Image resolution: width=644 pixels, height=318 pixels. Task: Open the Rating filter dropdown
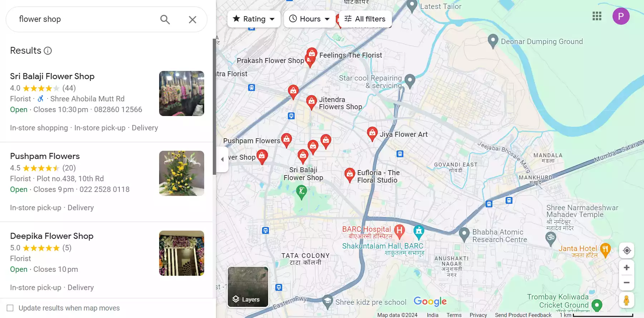click(x=254, y=19)
